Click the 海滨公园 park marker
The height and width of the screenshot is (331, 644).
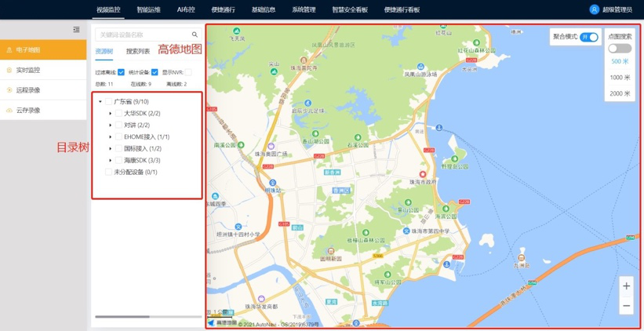(446, 209)
